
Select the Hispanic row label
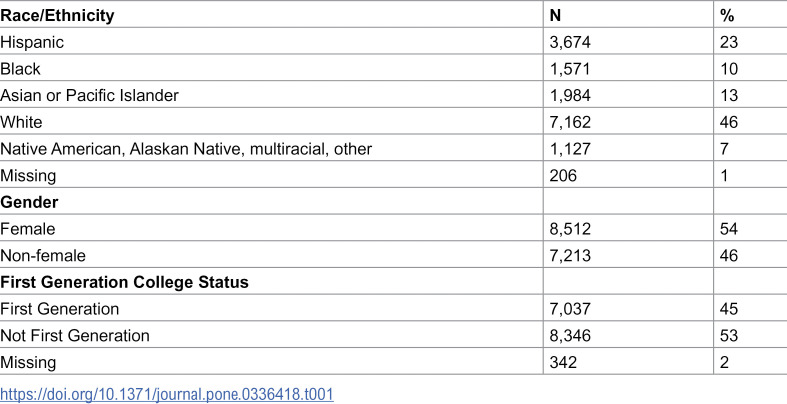point(32,42)
